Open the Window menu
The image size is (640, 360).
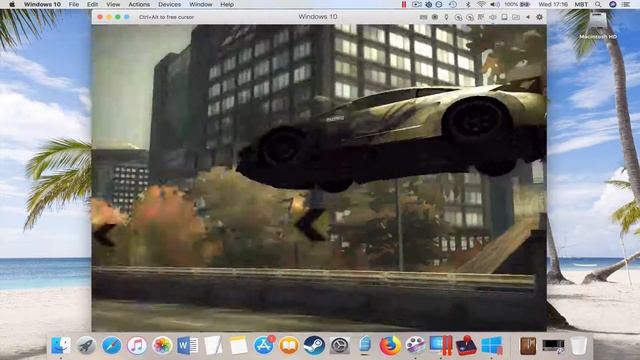click(200, 4)
